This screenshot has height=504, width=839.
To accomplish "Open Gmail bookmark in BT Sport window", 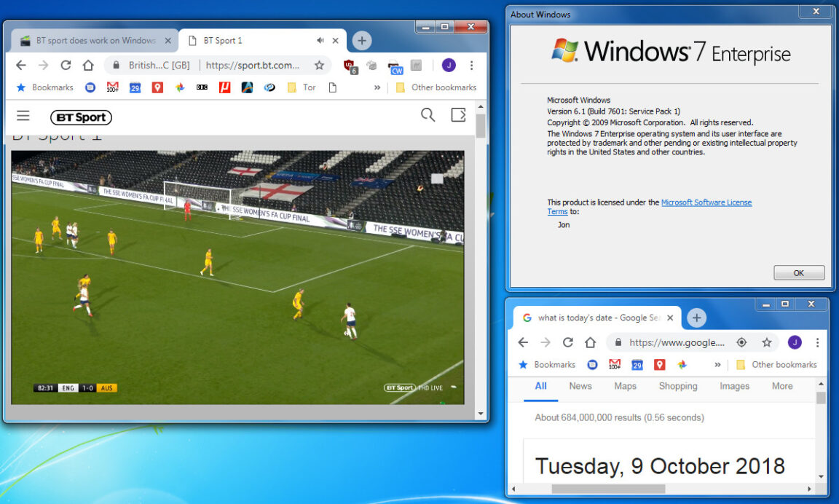I will point(112,87).
